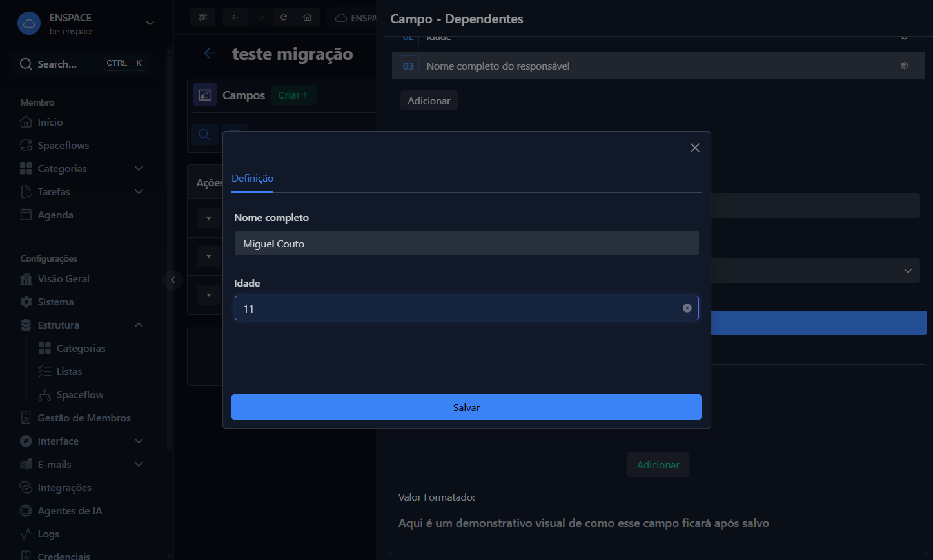Click the home icon in toolbar
933x560 pixels.
tap(308, 17)
